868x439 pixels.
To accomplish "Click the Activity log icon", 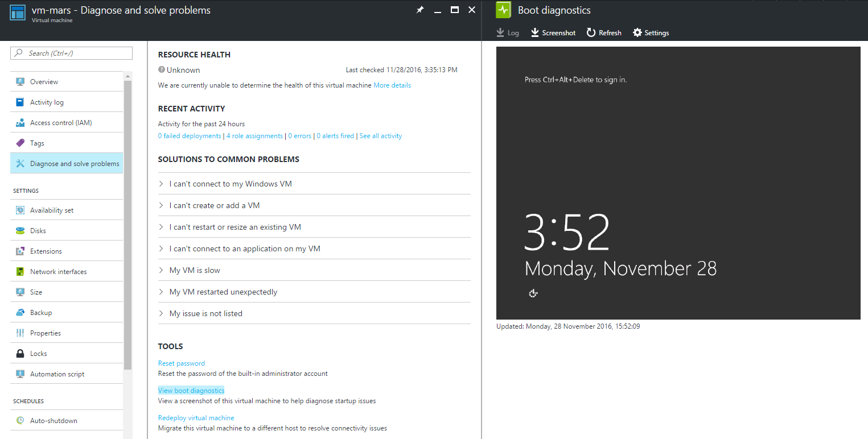I will pyautogui.click(x=20, y=102).
